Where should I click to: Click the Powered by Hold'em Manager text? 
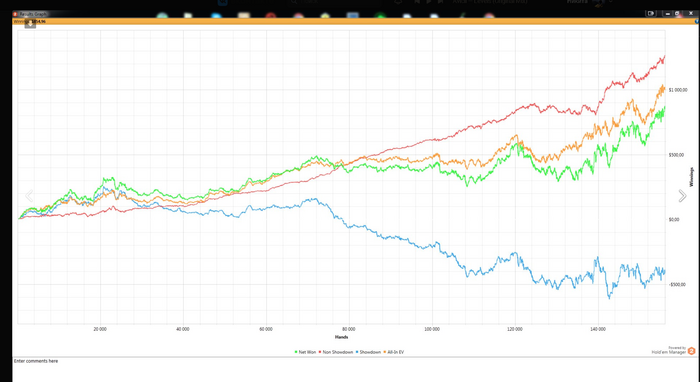tap(669, 350)
